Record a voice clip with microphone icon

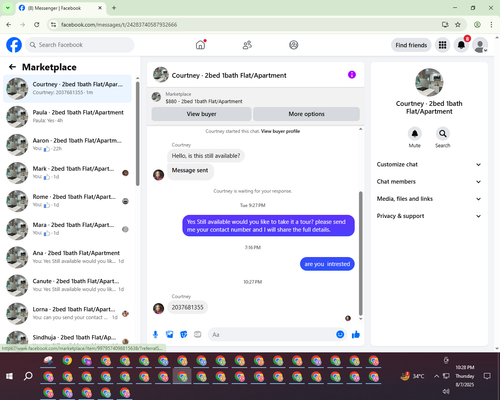tap(155, 334)
